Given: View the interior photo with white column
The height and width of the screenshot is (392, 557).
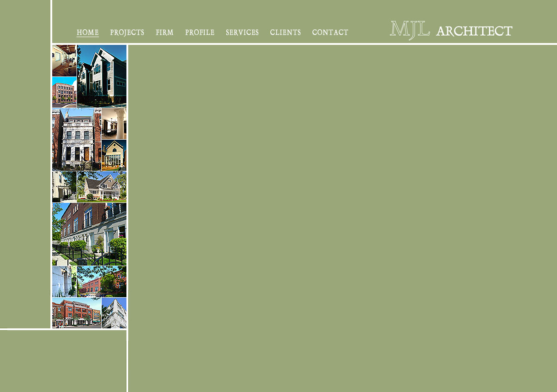Looking at the screenshot, I should [x=114, y=124].
